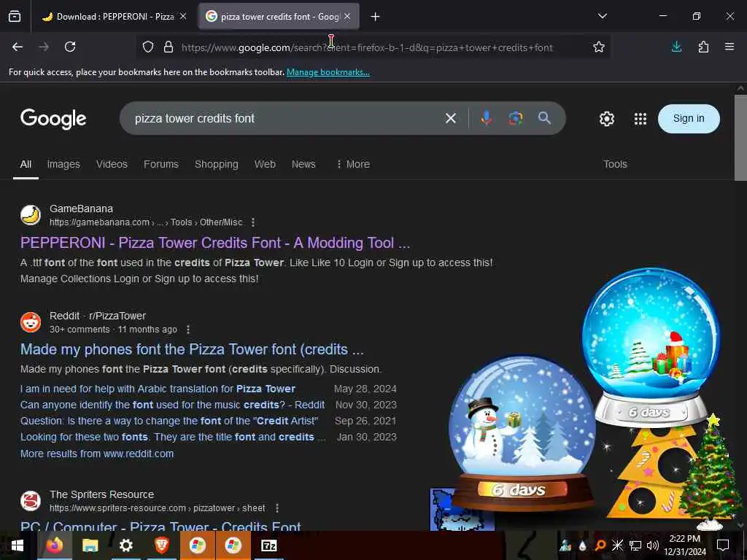Submit search with magnifier icon
This screenshot has height=560, width=747.
(544, 118)
